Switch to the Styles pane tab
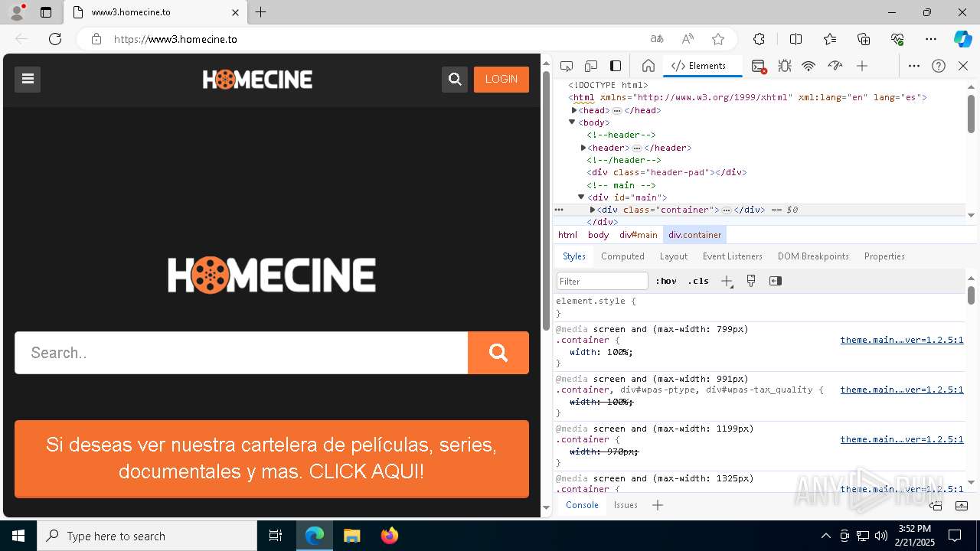 click(x=574, y=256)
